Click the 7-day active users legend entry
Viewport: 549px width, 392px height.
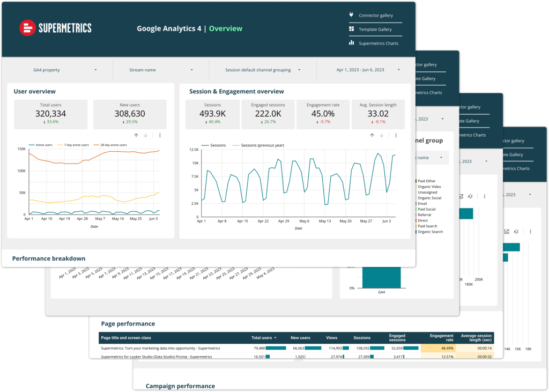point(73,145)
